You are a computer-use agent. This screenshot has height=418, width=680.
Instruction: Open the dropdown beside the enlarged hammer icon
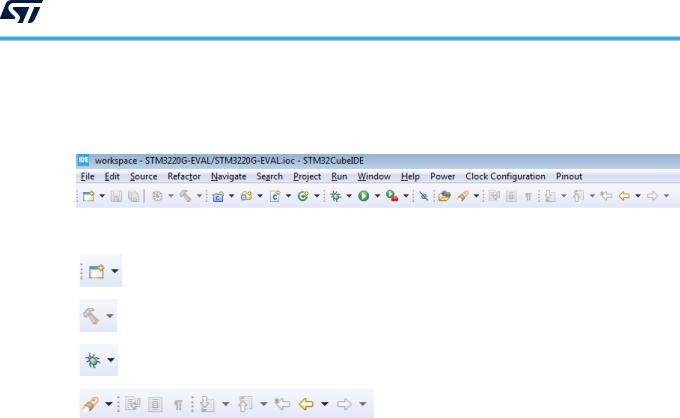click(x=110, y=316)
